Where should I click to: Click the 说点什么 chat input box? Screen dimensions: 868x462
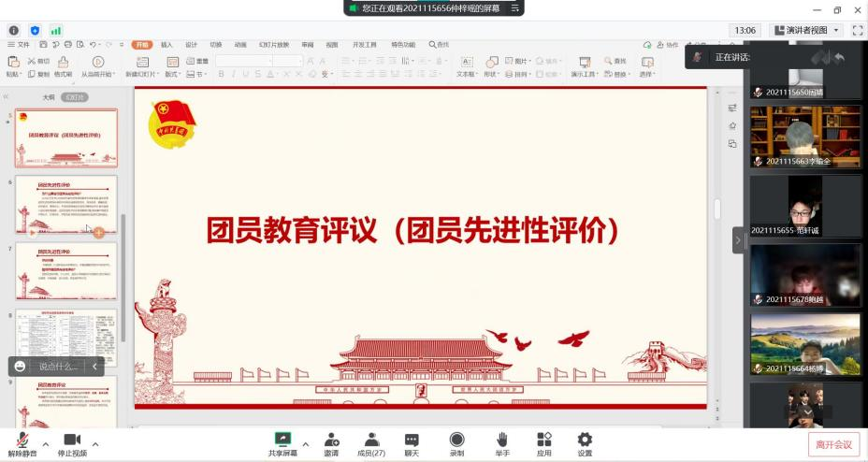click(58, 367)
